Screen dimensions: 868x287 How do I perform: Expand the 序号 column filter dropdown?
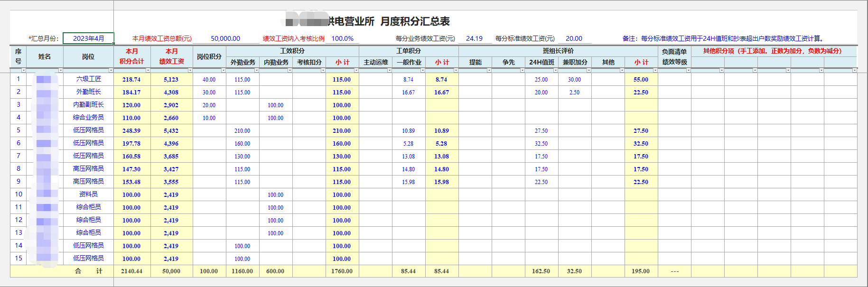pos(23,70)
